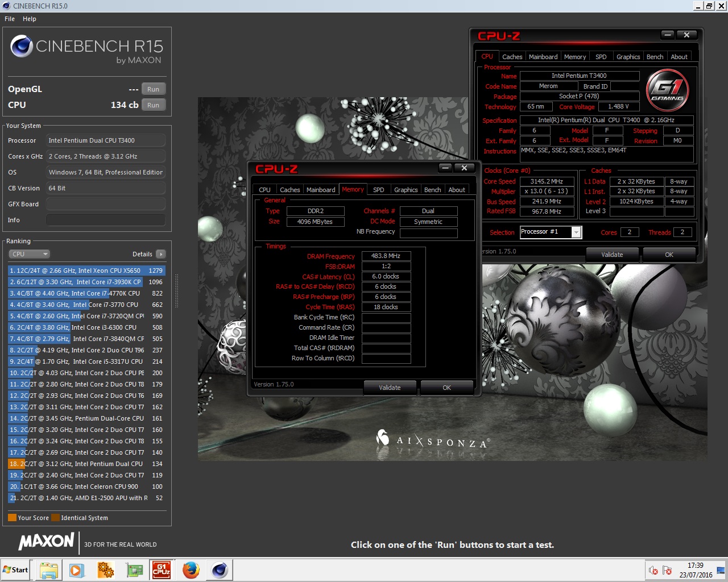This screenshot has height=582, width=728.
Task: Switch to Cinebench taskbar icon
Action: tap(220, 570)
